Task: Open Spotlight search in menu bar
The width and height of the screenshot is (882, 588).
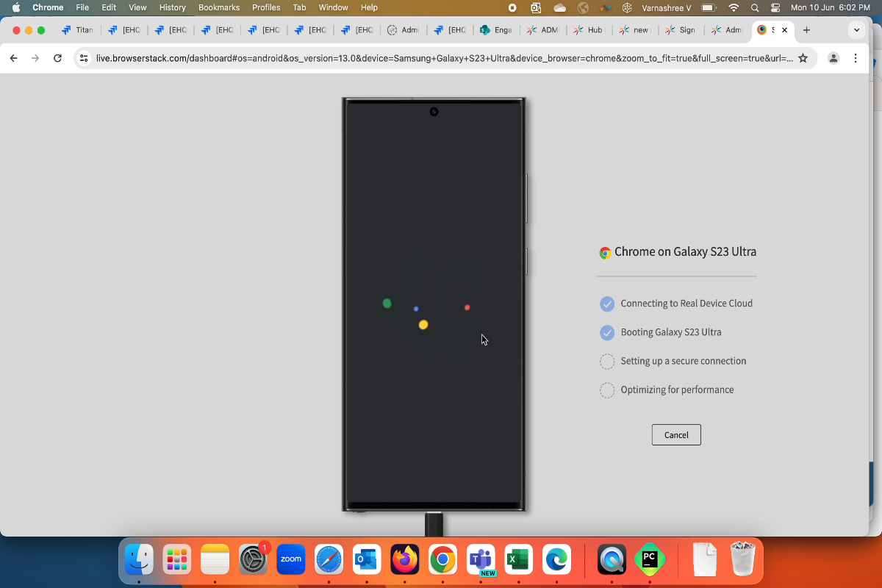Action: [x=755, y=7]
